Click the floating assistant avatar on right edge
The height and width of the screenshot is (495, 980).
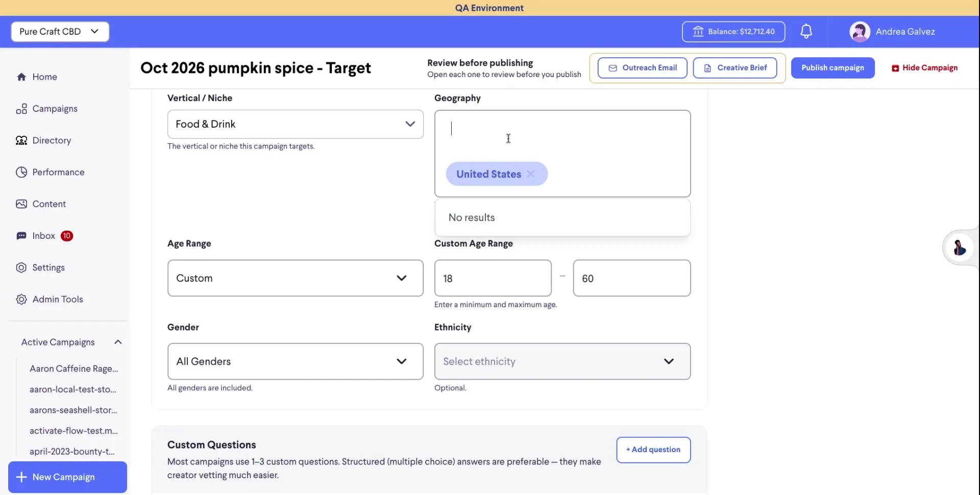960,247
